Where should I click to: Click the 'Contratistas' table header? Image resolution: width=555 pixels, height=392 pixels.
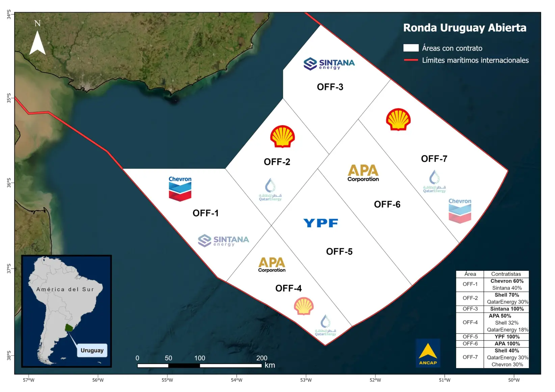(506, 274)
